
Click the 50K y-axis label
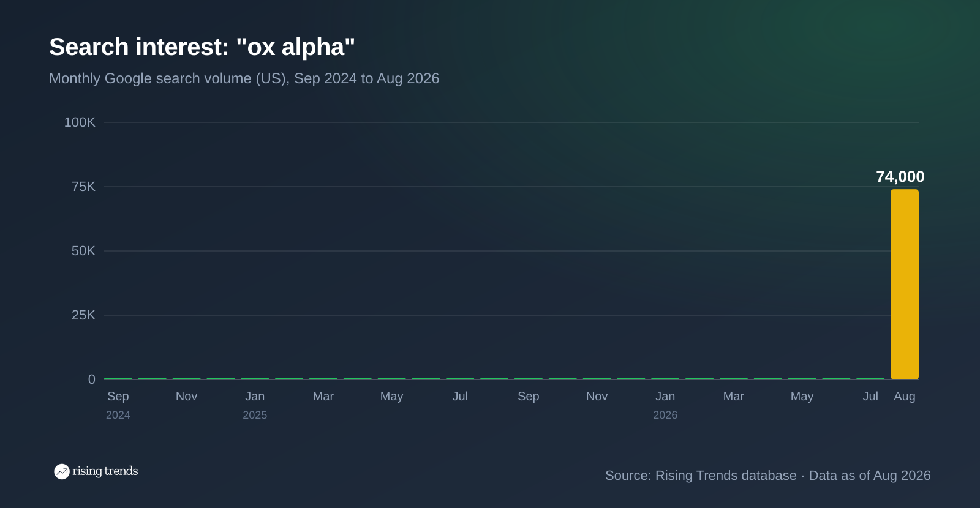[83, 251]
